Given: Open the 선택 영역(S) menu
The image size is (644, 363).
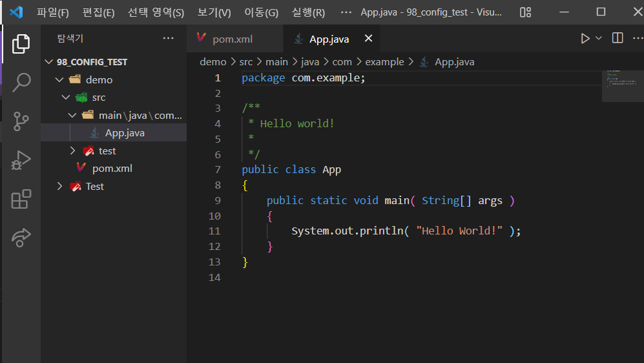Looking at the screenshot, I should click(156, 12).
